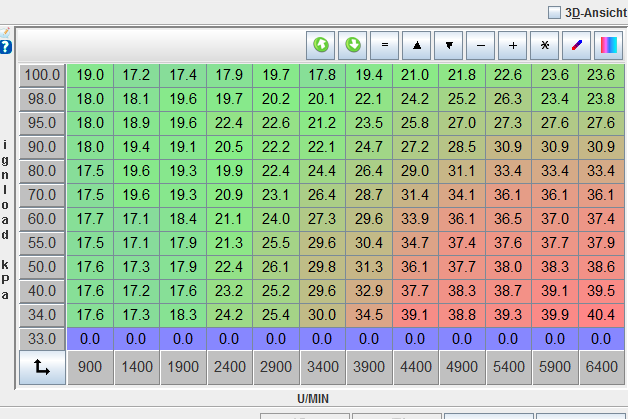Select the 6400 RPM column header

[x=601, y=367]
